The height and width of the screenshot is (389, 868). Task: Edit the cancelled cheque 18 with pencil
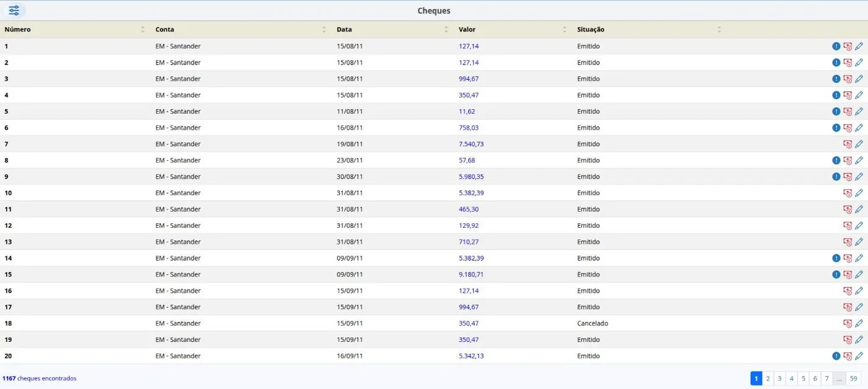pos(859,323)
